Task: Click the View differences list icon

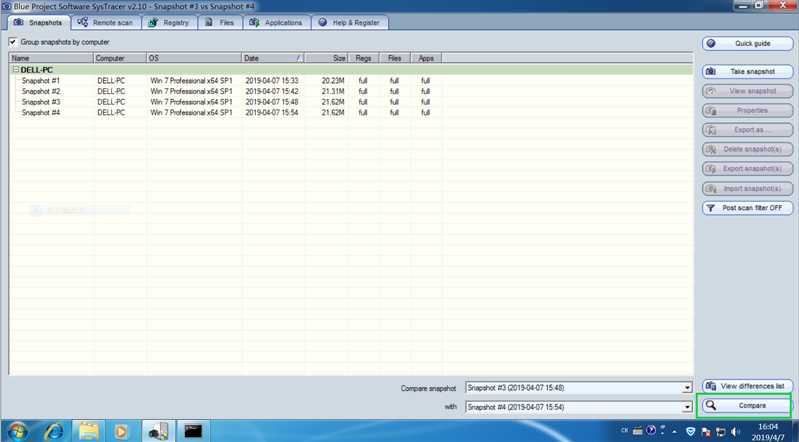Action: click(711, 386)
